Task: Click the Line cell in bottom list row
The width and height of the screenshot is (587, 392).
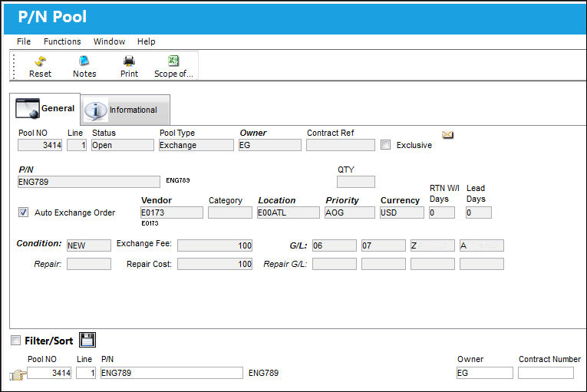Action: point(86,373)
